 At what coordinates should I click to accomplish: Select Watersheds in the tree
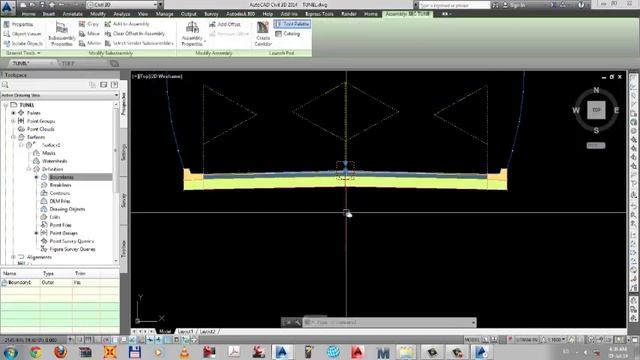pyautogui.click(x=55, y=161)
